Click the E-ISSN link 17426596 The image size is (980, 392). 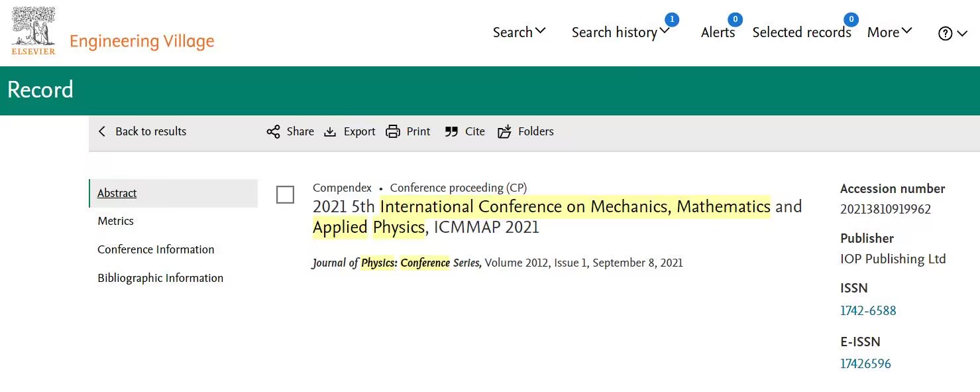pyautogui.click(x=865, y=363)
